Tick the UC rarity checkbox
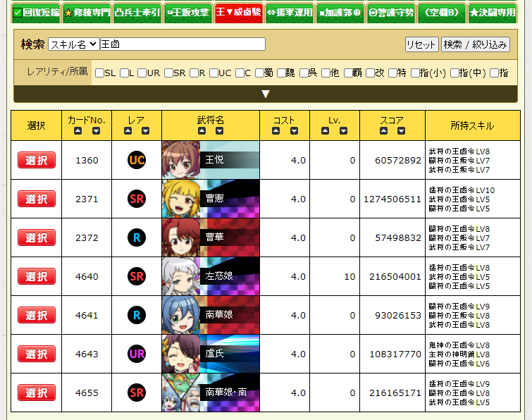This screenshot has height=420, width=532. click(214, 73)
